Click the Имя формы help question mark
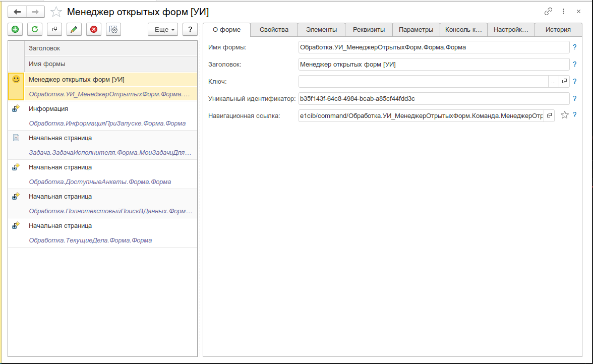 coord(575,47)
